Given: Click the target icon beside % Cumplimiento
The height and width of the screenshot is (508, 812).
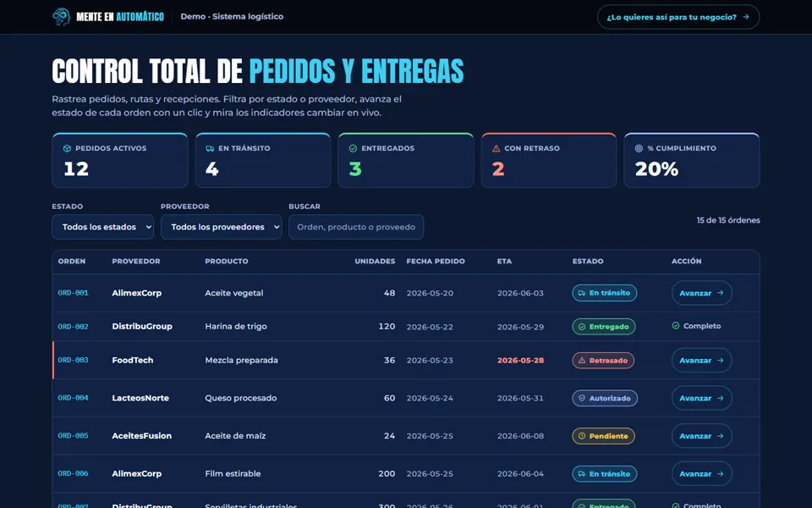Looking at the screenshot, I should coord(639,148).
